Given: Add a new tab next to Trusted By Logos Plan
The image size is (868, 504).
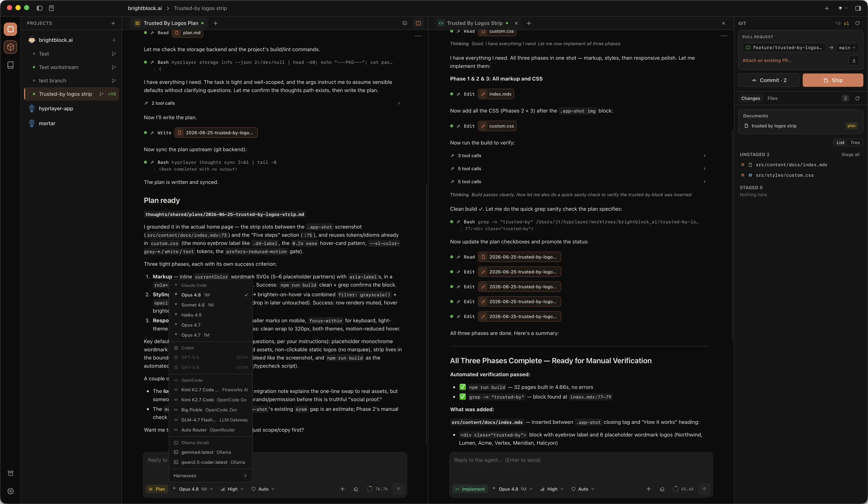Looking at the screenshot, I should (216, 23).
